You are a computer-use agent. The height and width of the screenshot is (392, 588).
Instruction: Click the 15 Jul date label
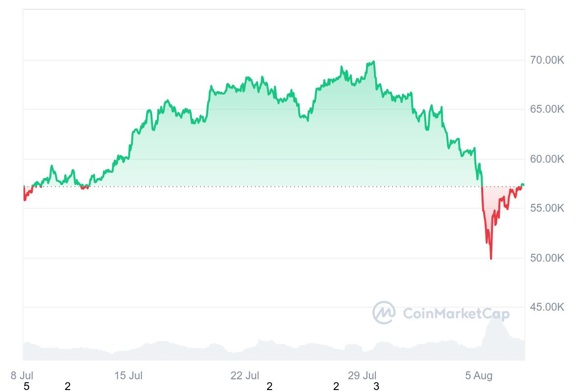[128, 376]
